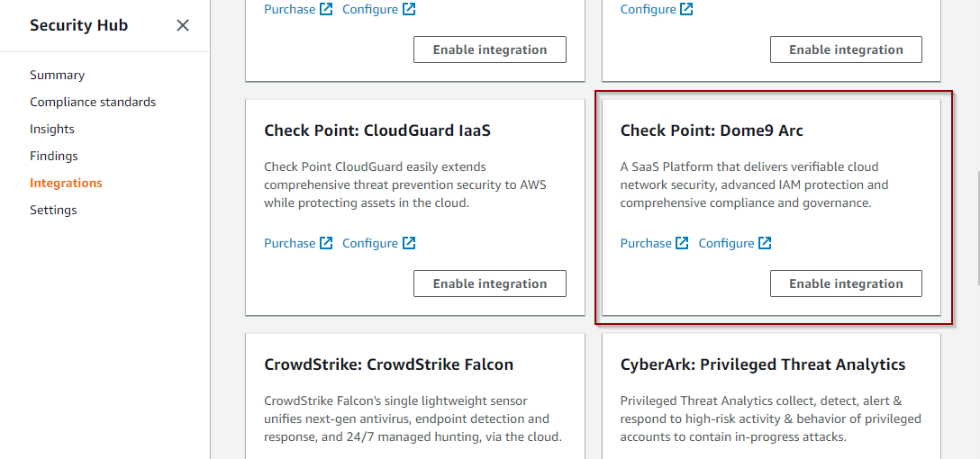Click external-link icon beside top-left Configure link
Viewport: 980px width, 459px height.
click(x=409, y=9)
